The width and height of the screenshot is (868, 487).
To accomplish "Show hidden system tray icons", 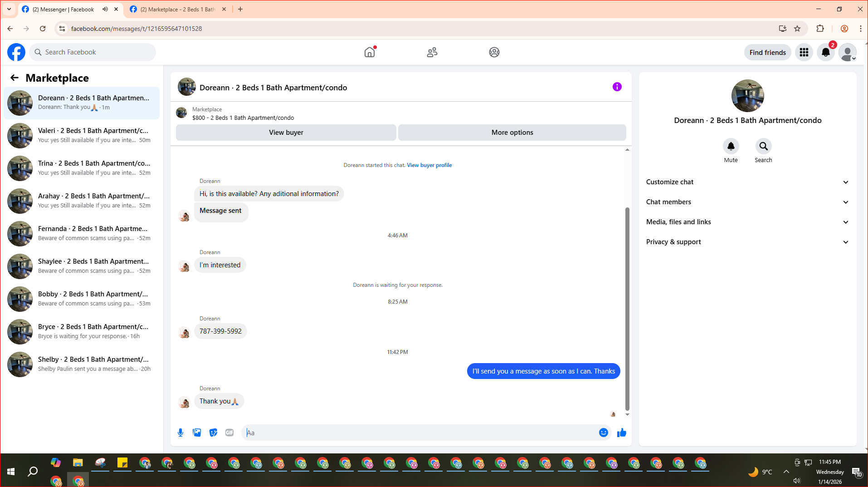I will tap(786, 472).
